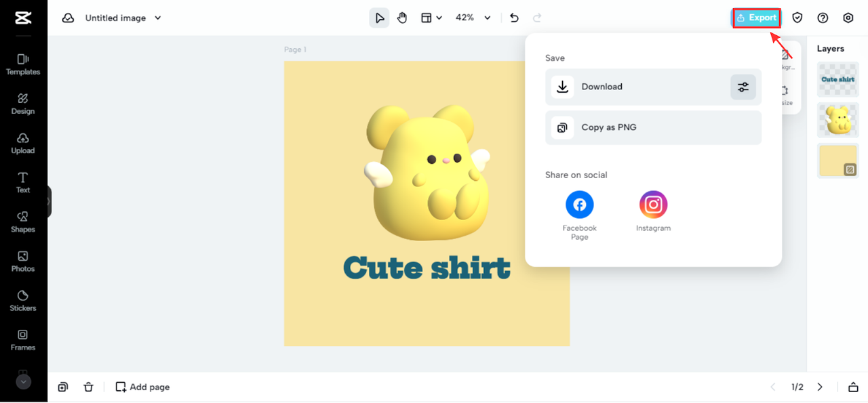The width and height of the screenshot is (868, 403).
Task: Open the layout grid dropdown
Action: point(431,18)
